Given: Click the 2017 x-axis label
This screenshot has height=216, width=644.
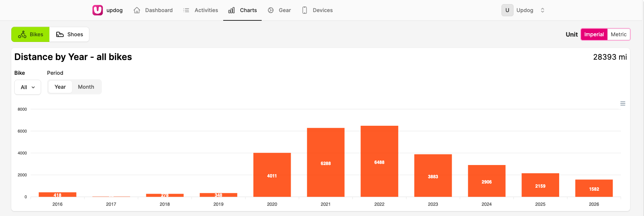Looking at the screenshot, I should [x=111, y=204].
